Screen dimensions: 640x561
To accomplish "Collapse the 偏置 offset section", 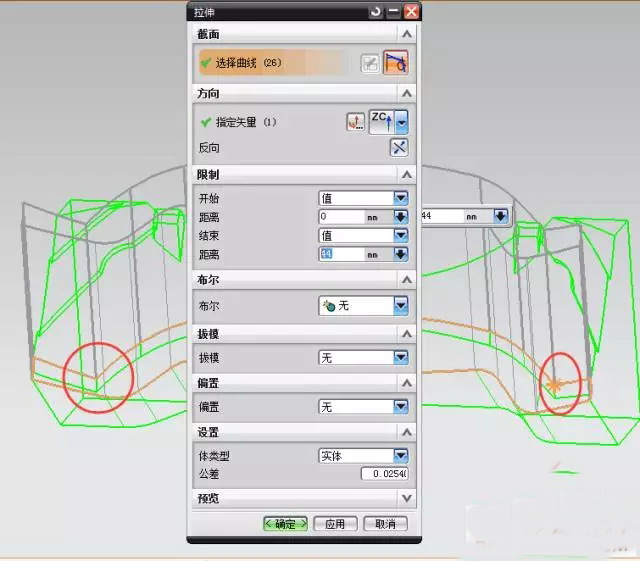I will point(407,383).
